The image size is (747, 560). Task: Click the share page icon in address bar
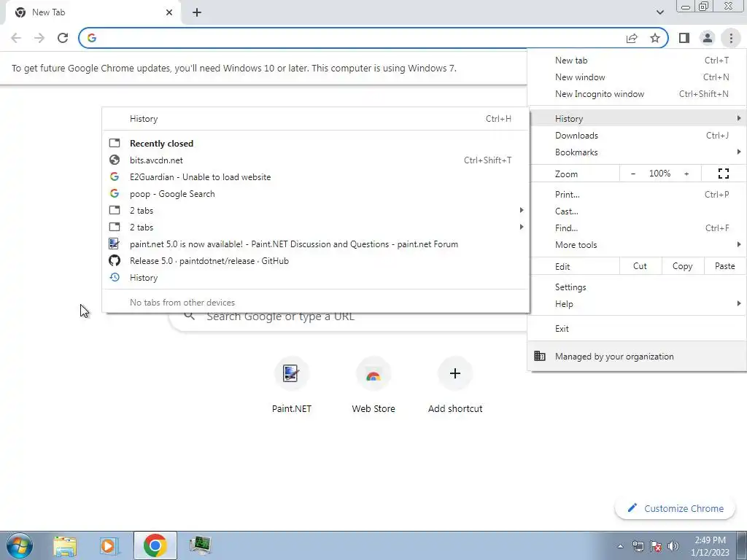[x=632, y=38]
